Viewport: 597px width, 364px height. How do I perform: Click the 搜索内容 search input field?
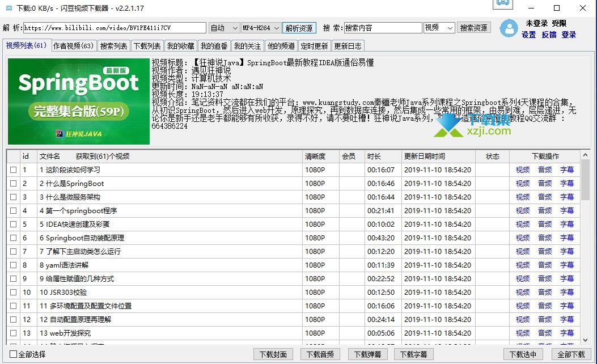coord(383,28)
